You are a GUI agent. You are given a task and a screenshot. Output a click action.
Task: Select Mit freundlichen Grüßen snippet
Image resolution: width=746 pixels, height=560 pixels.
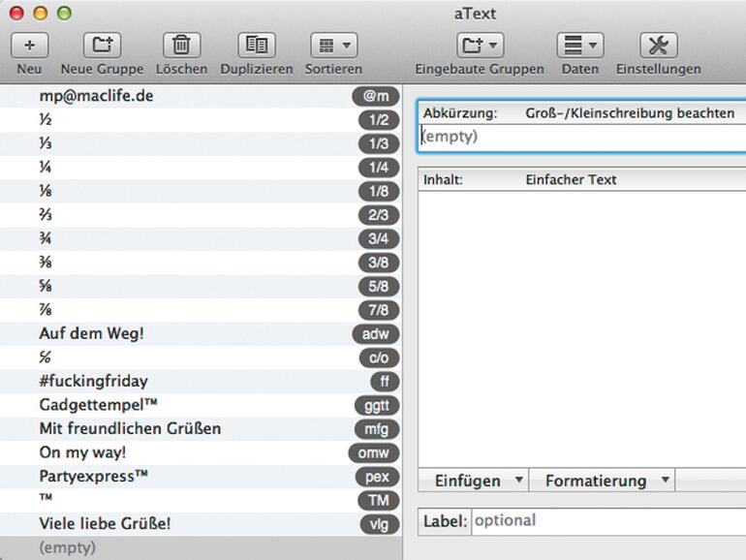200,429
